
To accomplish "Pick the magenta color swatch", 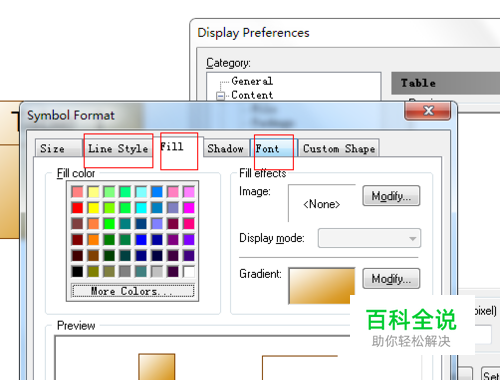I will click(x=189, y=208).
